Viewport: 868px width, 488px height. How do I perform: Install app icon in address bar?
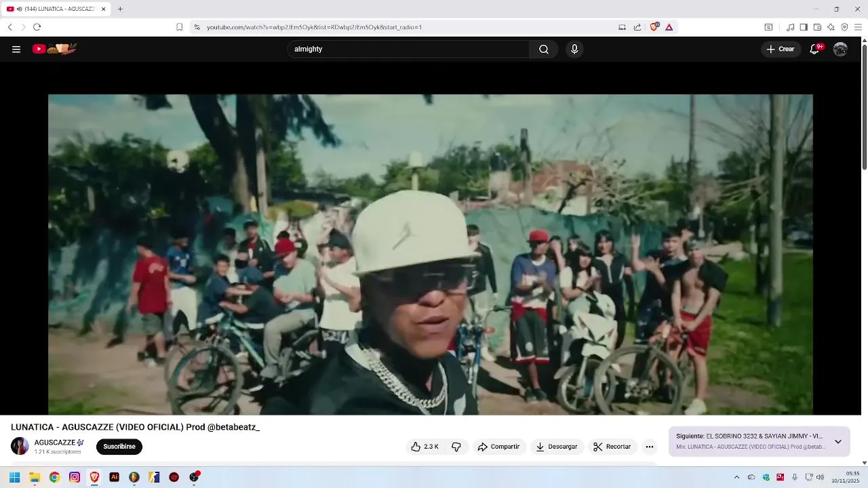click(x=622, y=27)
